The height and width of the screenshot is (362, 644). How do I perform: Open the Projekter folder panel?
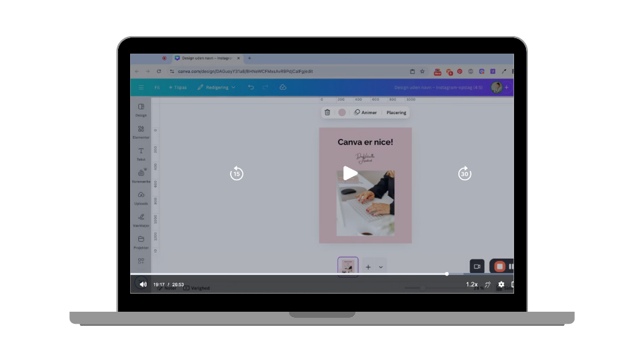click(141, 242)
